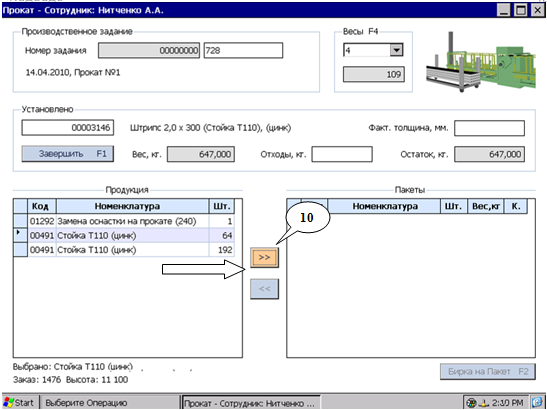The image size is (547, 410).
Task: Click the Отходы, кг. input field
Action: (342, 154)
